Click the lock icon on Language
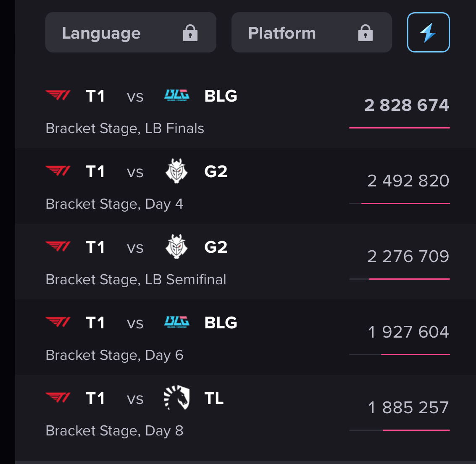Screen dimensions: 476x464 190,33
